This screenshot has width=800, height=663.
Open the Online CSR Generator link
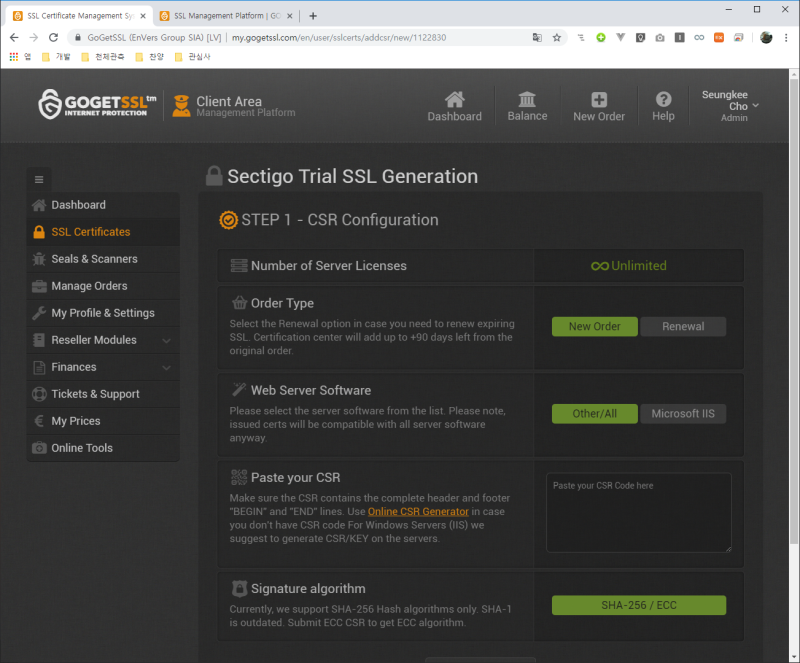(x=418, y=512)
